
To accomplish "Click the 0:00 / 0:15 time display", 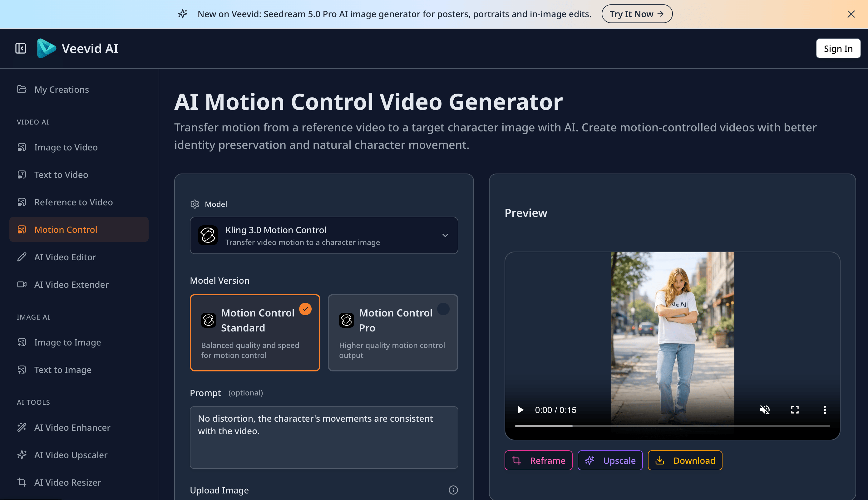I will pos(555,410).
